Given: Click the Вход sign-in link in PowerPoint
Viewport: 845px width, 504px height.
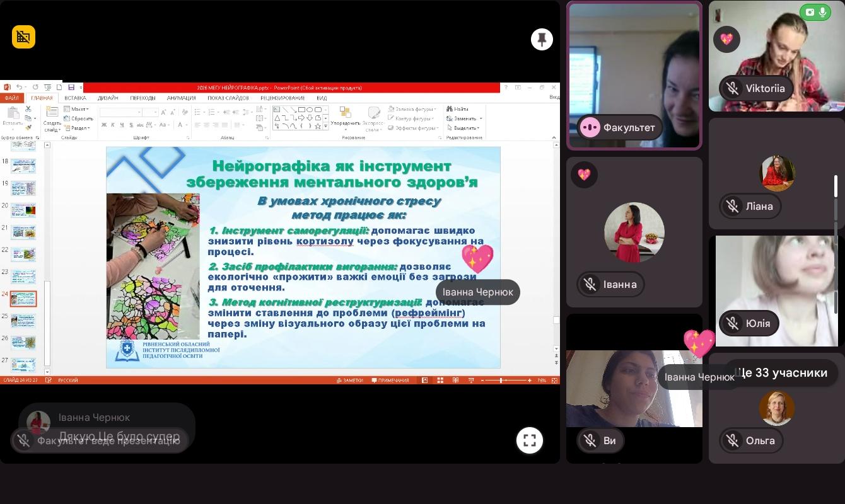Looking at the screenshot, I should [x=554, y=98].
